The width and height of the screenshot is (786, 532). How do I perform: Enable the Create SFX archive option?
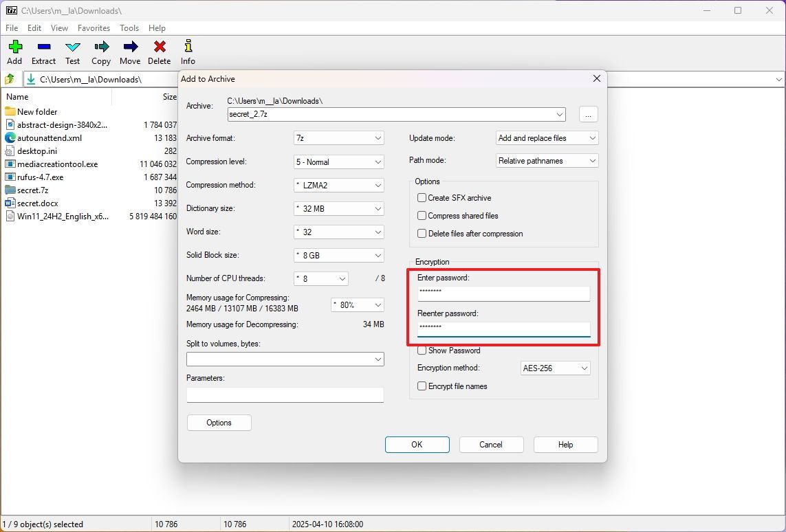point(422,198)
